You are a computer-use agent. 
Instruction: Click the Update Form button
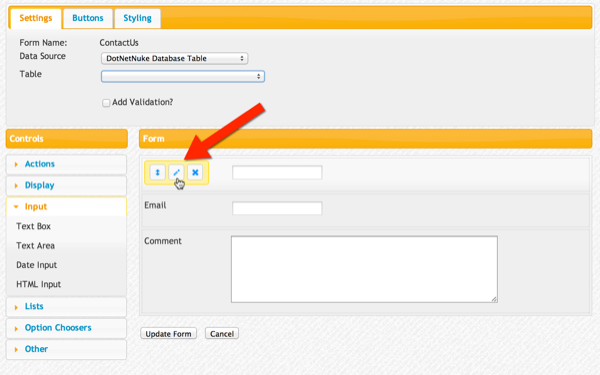pyautogui.click(x=168, y=334)
